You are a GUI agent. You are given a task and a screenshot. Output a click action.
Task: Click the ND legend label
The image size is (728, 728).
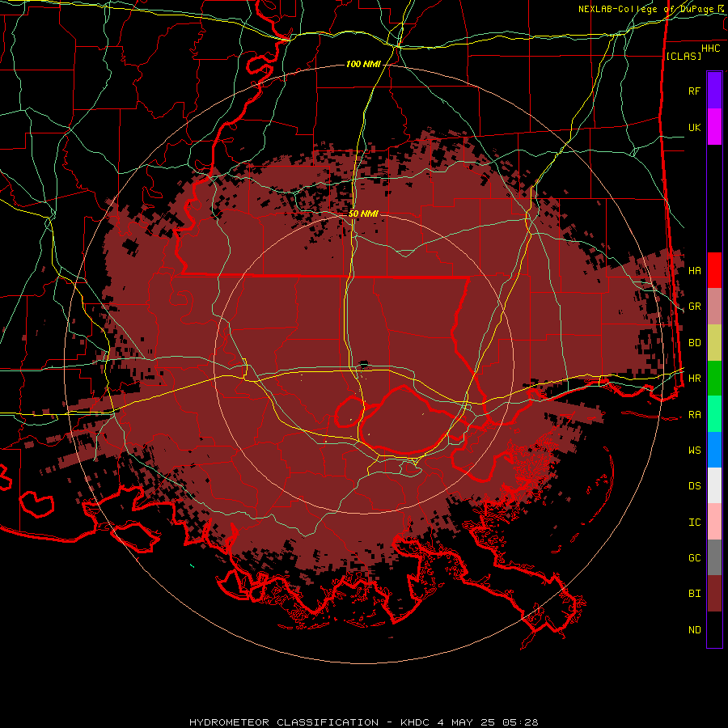(695, 630)
